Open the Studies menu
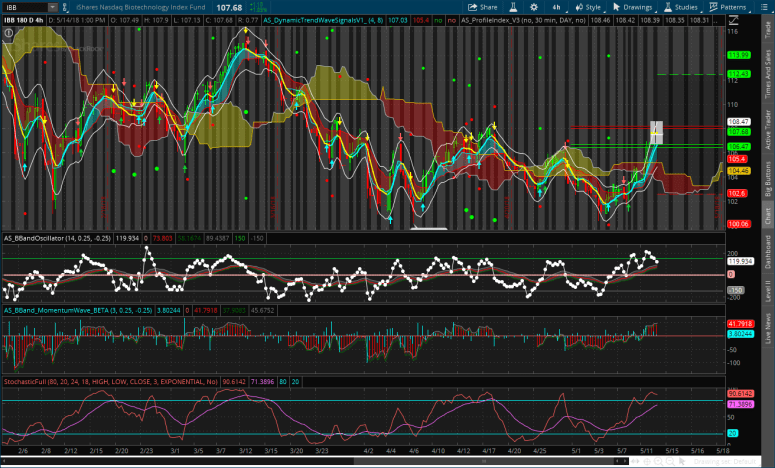This screenshot has height=468, width=775. pos(681,7)
